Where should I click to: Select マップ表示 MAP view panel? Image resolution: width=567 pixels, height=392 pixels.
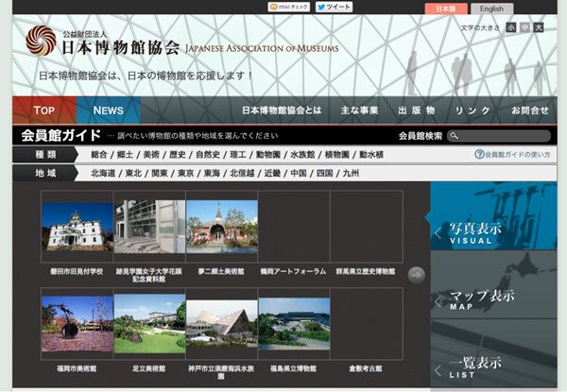(x=493, y=284)
